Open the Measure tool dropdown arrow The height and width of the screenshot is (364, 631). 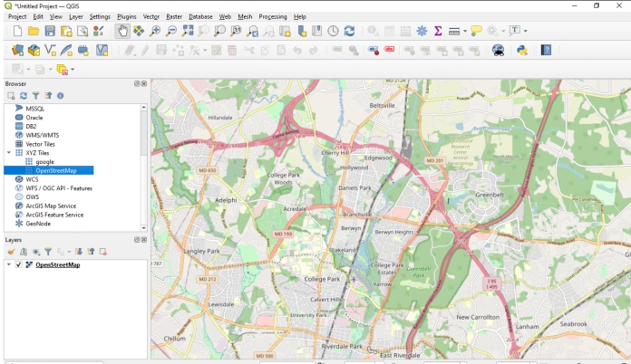click(465, 31)
